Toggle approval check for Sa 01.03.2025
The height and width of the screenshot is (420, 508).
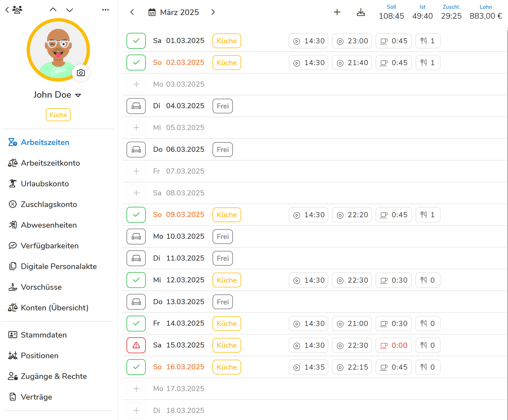pyautogui.click(x=136, y=41)
